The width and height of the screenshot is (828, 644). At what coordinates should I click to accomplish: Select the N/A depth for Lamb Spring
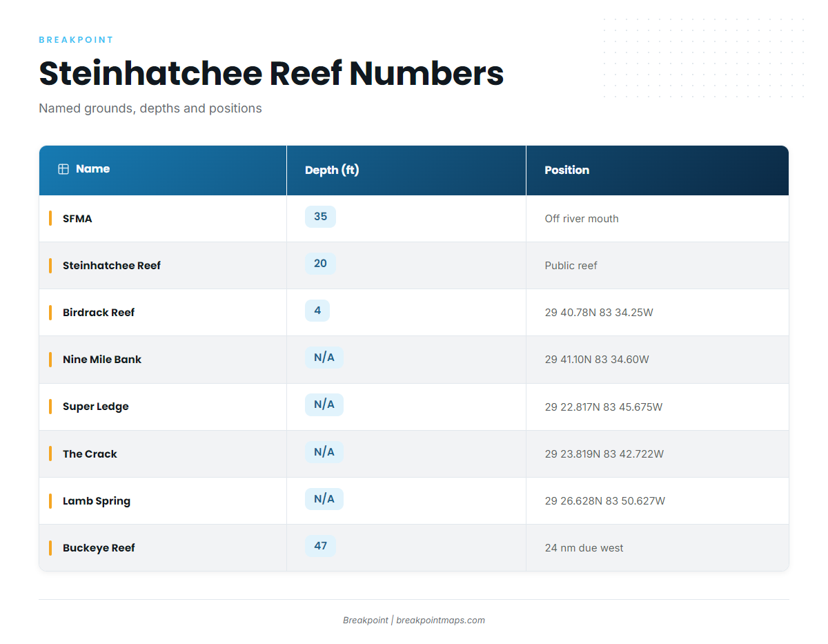tap(324, 499)
